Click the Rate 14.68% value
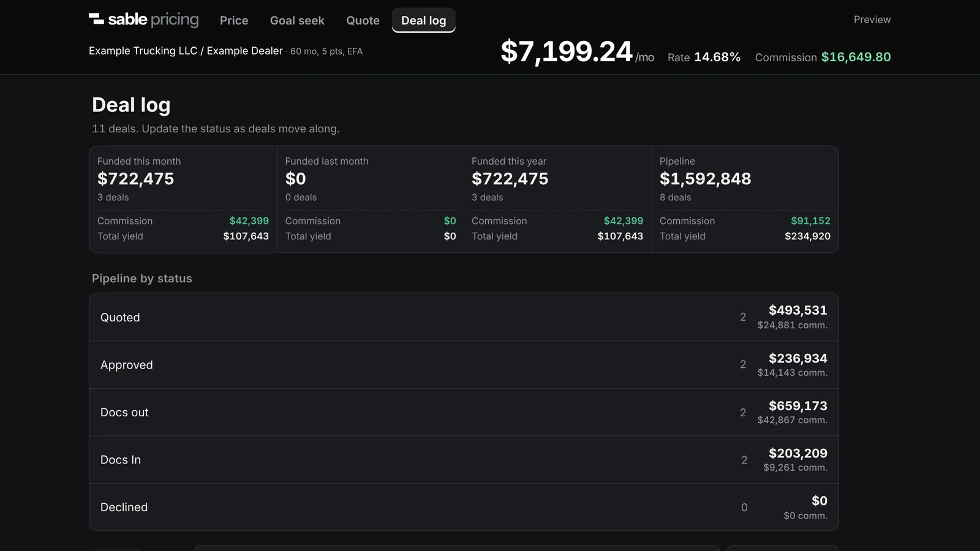The height and width of the screenshot is (551, 980). 704,57
